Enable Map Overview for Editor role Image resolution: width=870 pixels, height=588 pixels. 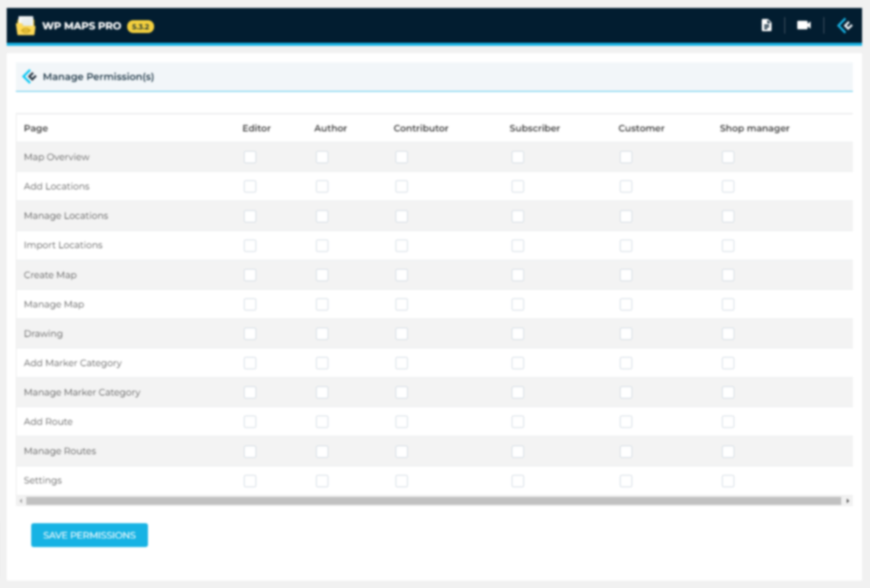(x=250, y=157)
